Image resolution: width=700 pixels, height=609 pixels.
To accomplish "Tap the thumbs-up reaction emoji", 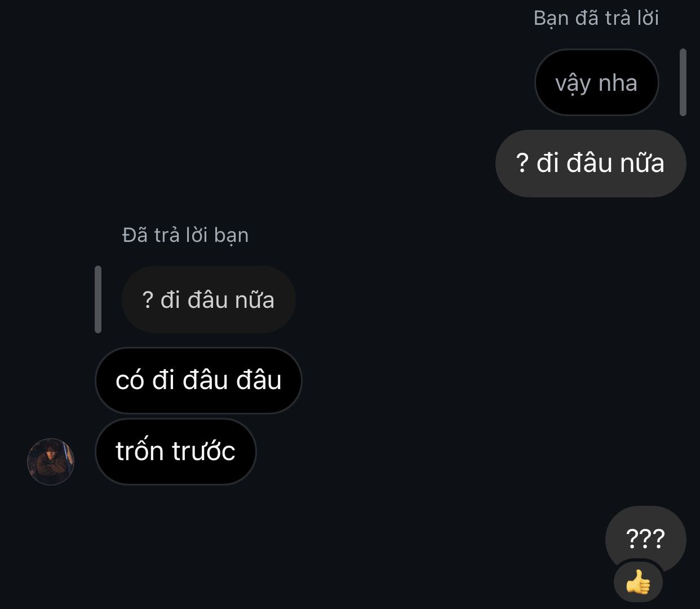I will pyautogui.click(x=638, y=582).
